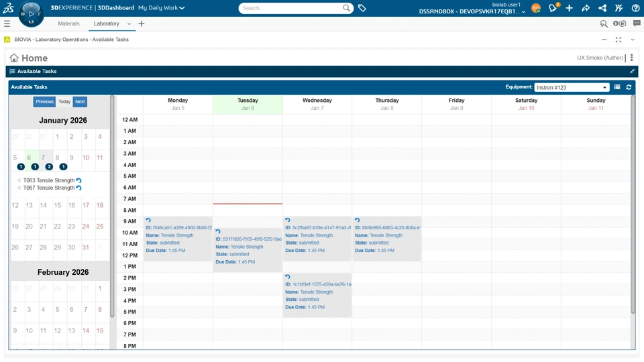Open the biolab user1 profile avatar
644x362 pixels.
[535, 8]
